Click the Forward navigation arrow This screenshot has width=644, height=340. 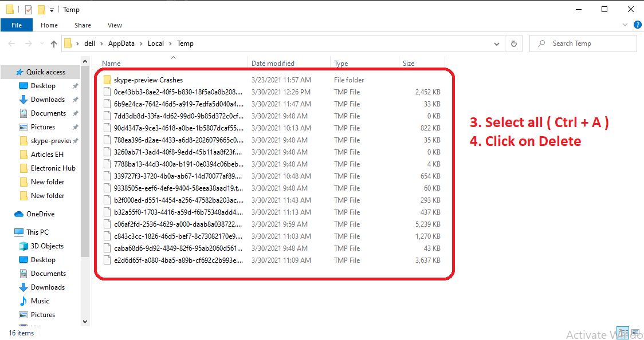click(x=28, y=44)
